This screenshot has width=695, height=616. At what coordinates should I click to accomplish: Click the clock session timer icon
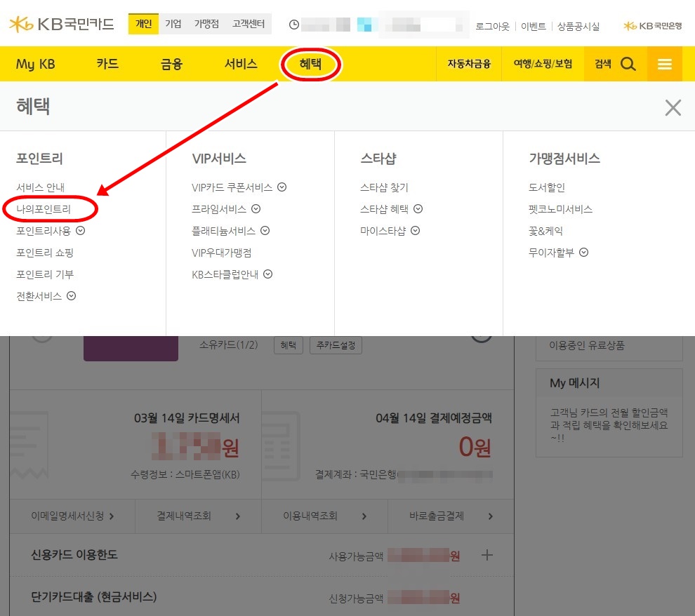tap(294, 25)
